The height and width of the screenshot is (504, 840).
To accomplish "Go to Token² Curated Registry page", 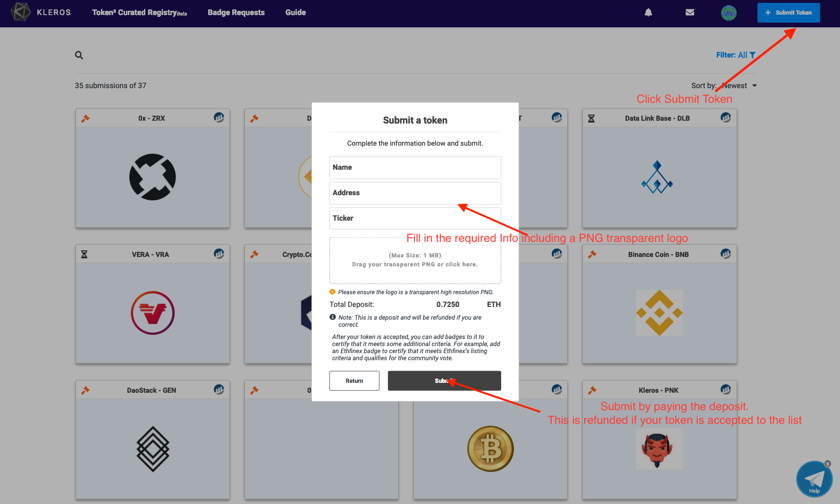I will [x=139, y=13].
